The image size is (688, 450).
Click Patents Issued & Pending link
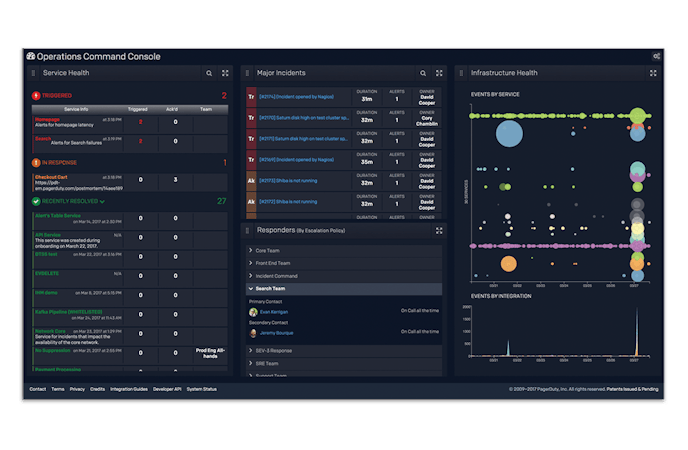[x=633, y=389]
